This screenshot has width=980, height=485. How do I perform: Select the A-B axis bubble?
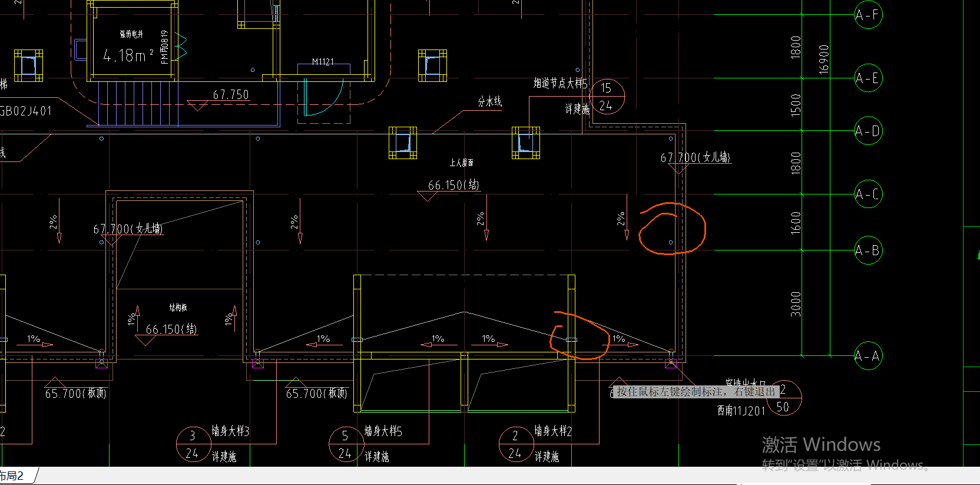tap(868, 250)
